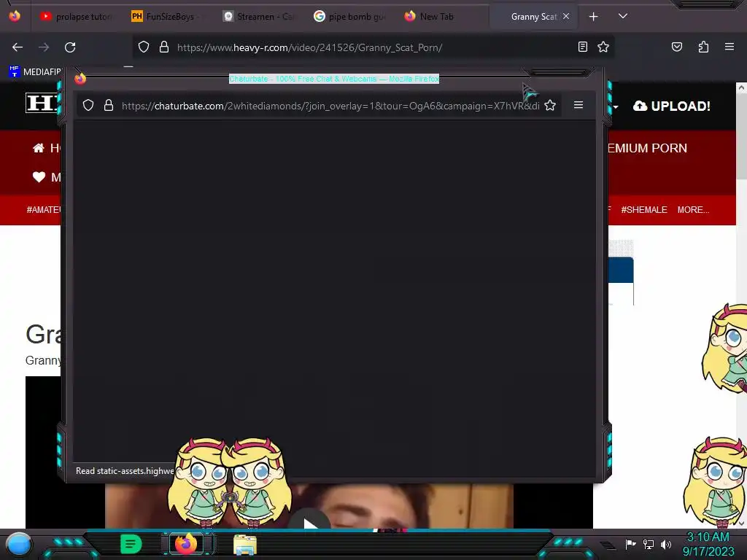
Task: Open the MORE... tags link
Action: 693,210
